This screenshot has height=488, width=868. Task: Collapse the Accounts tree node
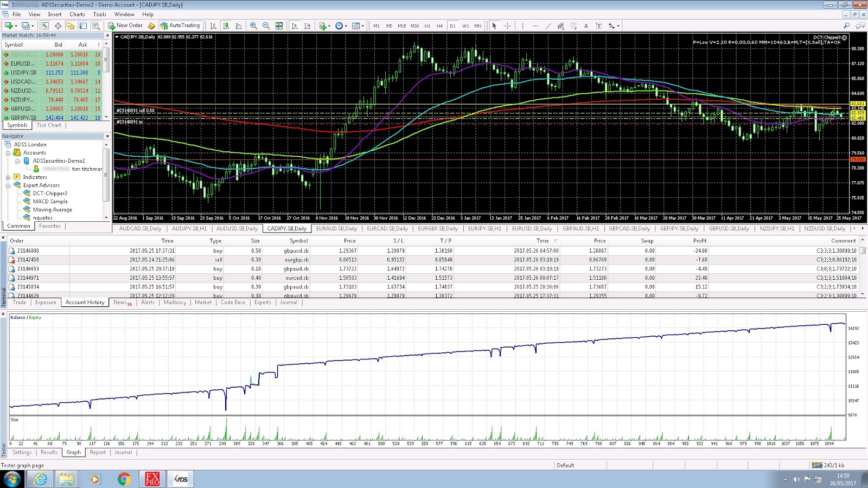coord(8,153)
